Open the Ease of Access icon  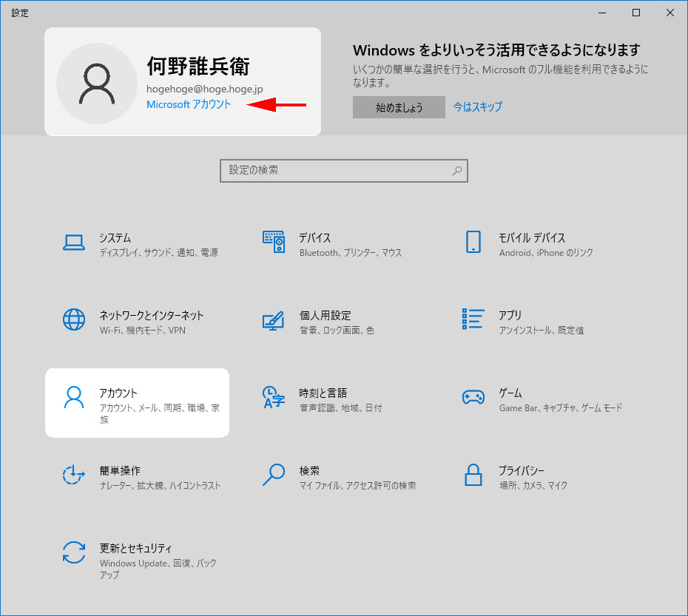click(74, 475)
